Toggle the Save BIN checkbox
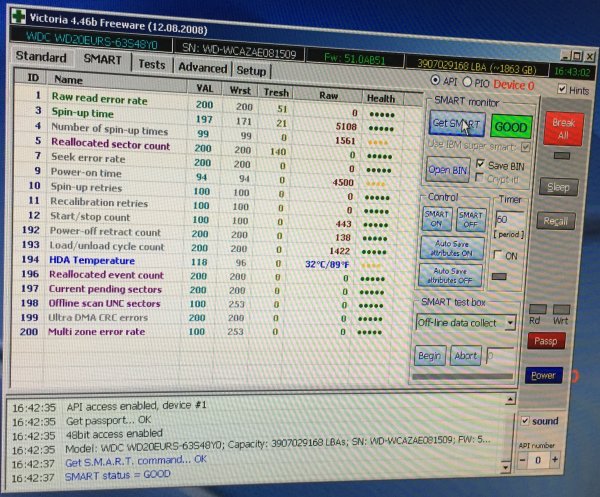600x497 pixels. (x=480, y=164)
